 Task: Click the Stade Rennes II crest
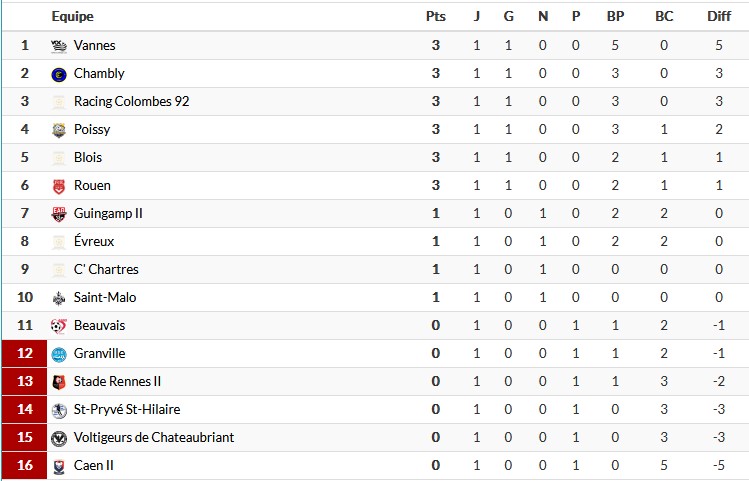coord(58,382)
